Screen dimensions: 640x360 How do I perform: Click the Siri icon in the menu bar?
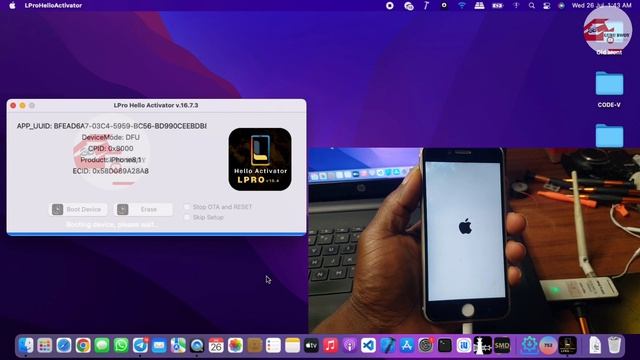[561, 5]
